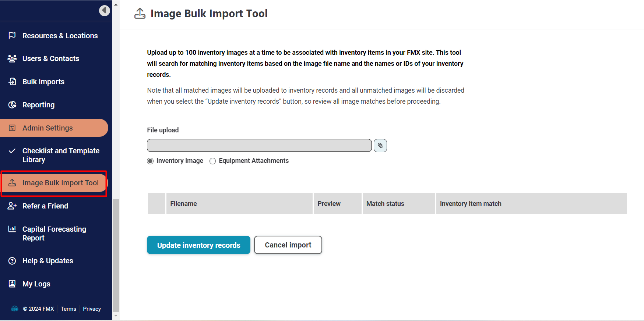The width and height of the screenshot is (644, 321).
Task: Click the Capital Forecasting chart icon
Action: [x=12, y=229]
